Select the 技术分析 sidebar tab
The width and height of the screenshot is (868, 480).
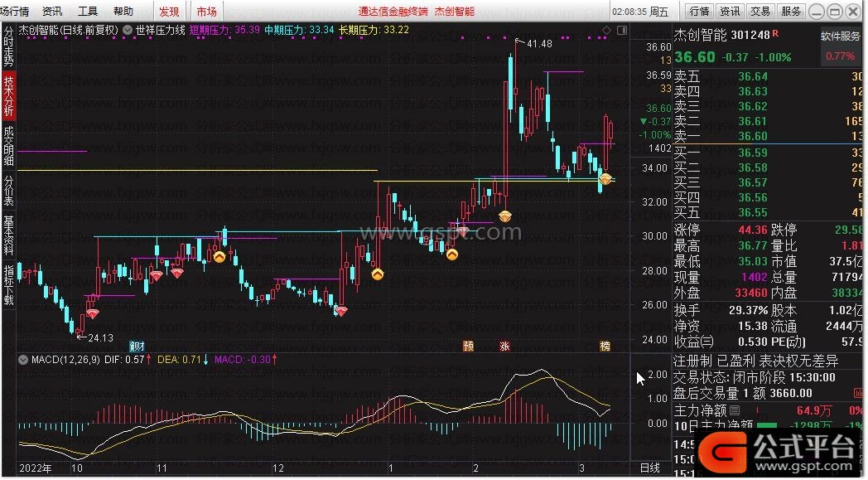8,96
